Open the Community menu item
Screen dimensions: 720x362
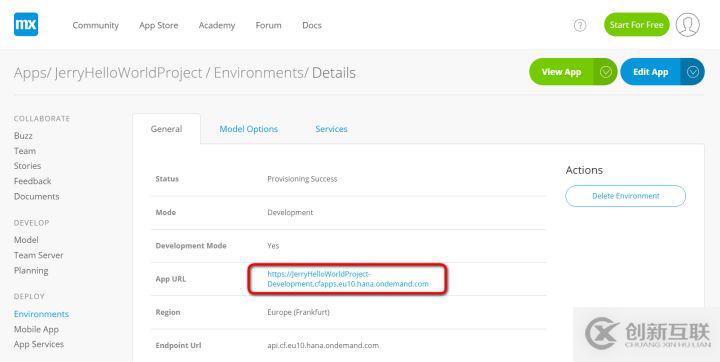[x=96, y=25]
